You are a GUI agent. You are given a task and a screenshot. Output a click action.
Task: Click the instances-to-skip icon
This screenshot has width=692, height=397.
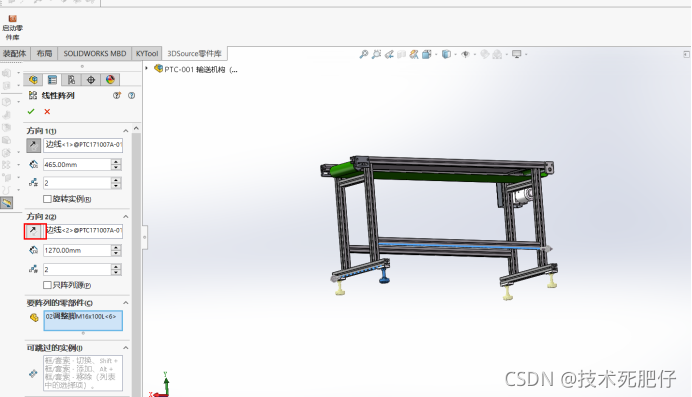34,374
